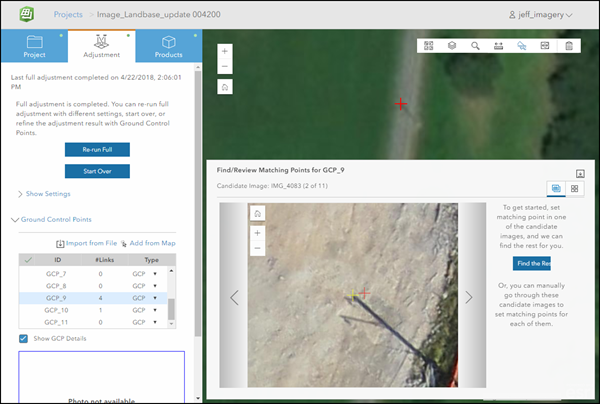
Task: Open the layers icon in map toolbar
Action: coord(452,46)
